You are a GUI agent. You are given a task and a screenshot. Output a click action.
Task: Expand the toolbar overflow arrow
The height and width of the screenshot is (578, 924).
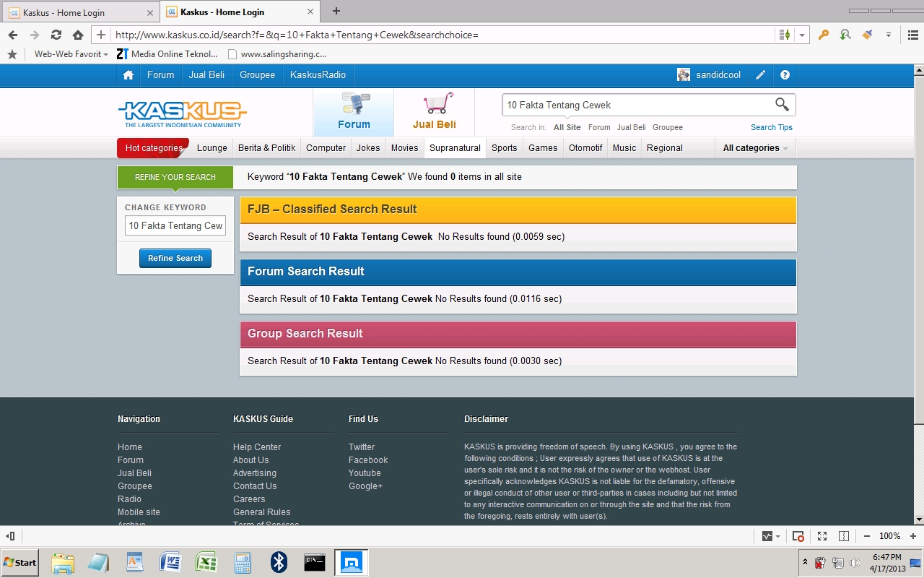[x=889, y=35]
